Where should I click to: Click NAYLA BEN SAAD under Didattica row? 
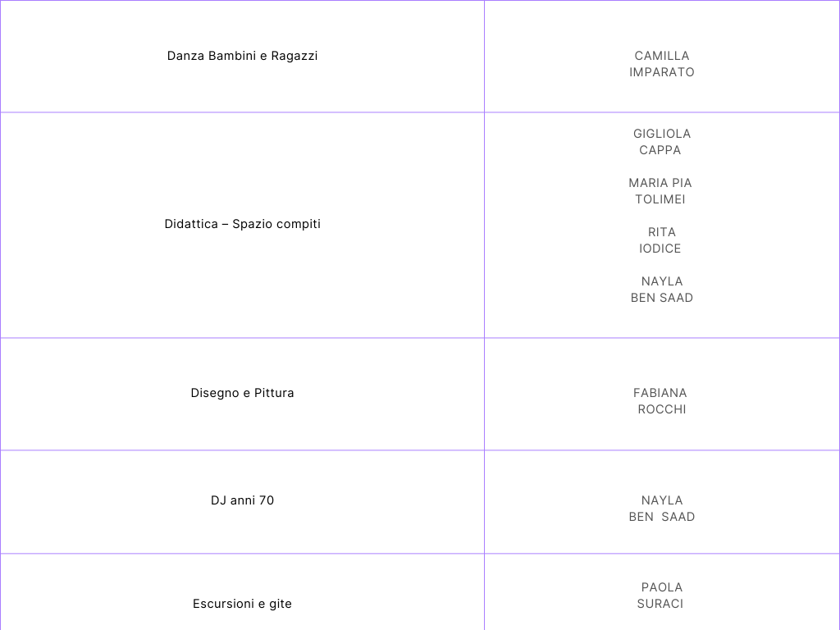point(662,290)
